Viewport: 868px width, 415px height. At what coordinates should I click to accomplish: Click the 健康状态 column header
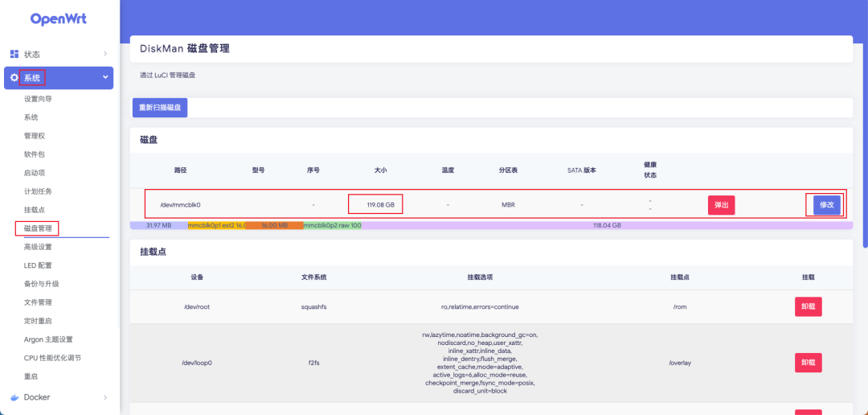[x=650, y=170]
